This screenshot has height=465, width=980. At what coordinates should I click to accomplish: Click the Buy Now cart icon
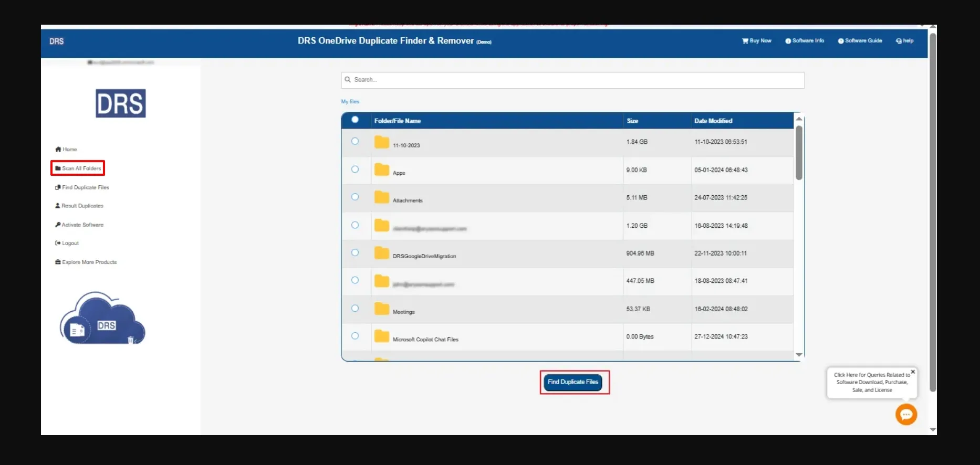(745, 41)
